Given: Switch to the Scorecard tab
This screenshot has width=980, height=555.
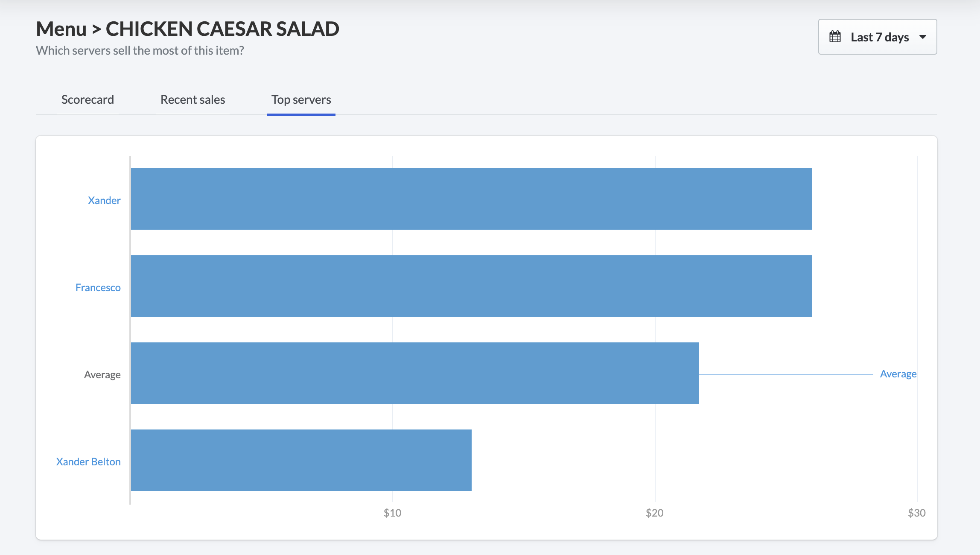Looking at the screenshot, I should [87, 99].
